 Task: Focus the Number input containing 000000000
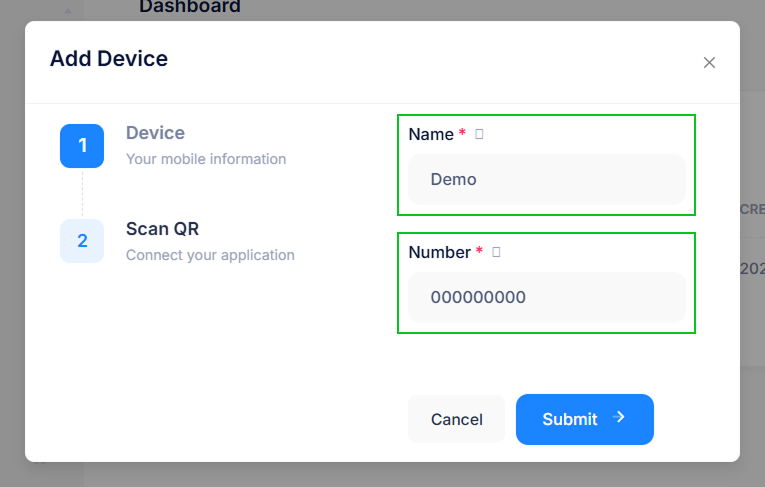(x=546, y=297)
